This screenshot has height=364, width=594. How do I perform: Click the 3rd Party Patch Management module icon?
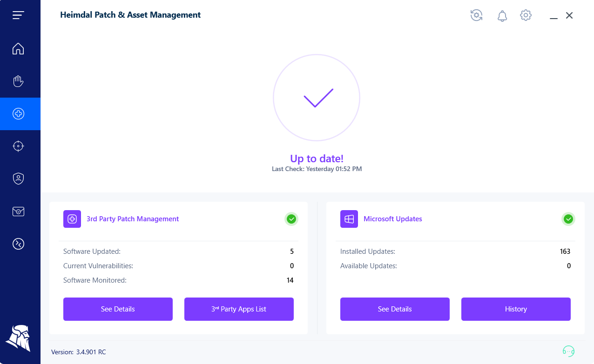click(x=72, y=219)
